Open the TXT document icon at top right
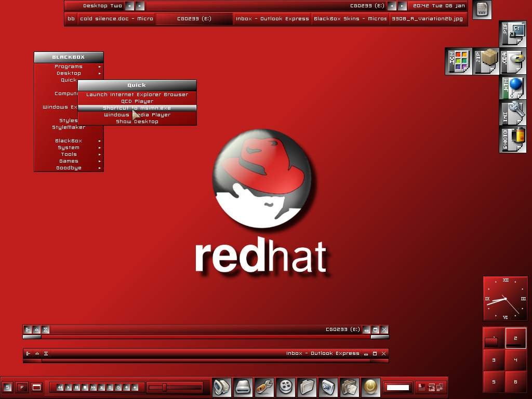This screenshot has width=532, height=399. pos(482,9)
